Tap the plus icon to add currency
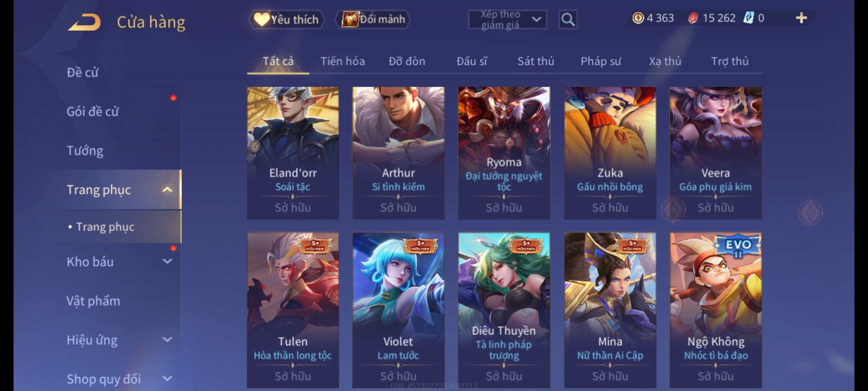This screenshot has height=391, width=868. 801,18
